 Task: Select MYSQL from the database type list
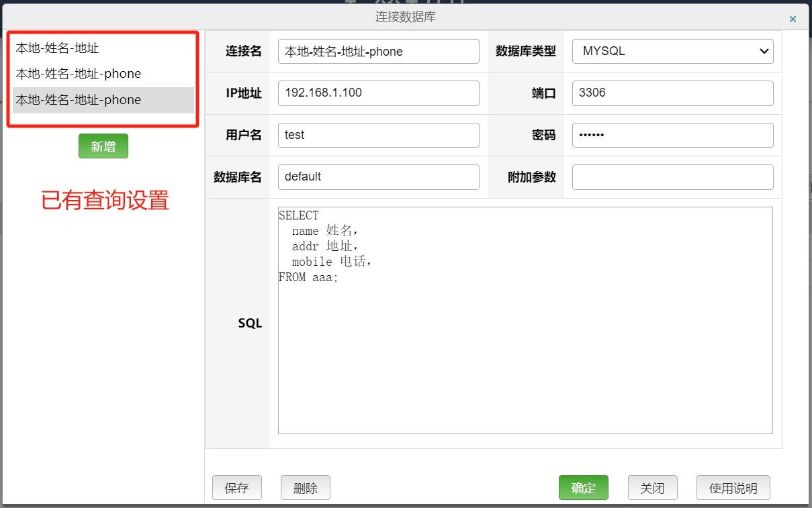pyautogui.click(x=672, y=51)
